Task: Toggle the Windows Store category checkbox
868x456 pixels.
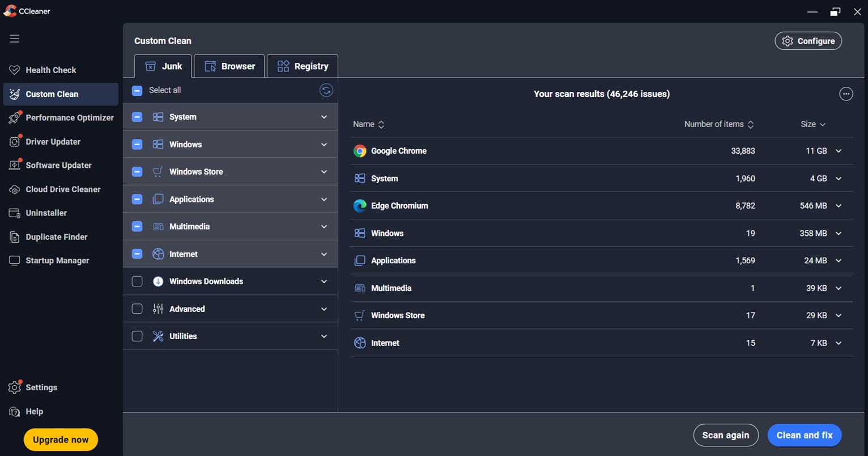Action: (137, 172)
